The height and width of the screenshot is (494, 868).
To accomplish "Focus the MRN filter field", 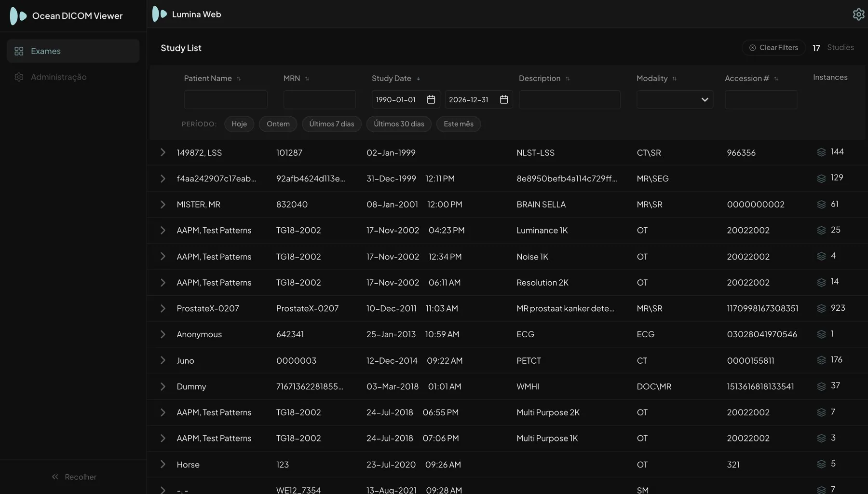I will point(320,99).
